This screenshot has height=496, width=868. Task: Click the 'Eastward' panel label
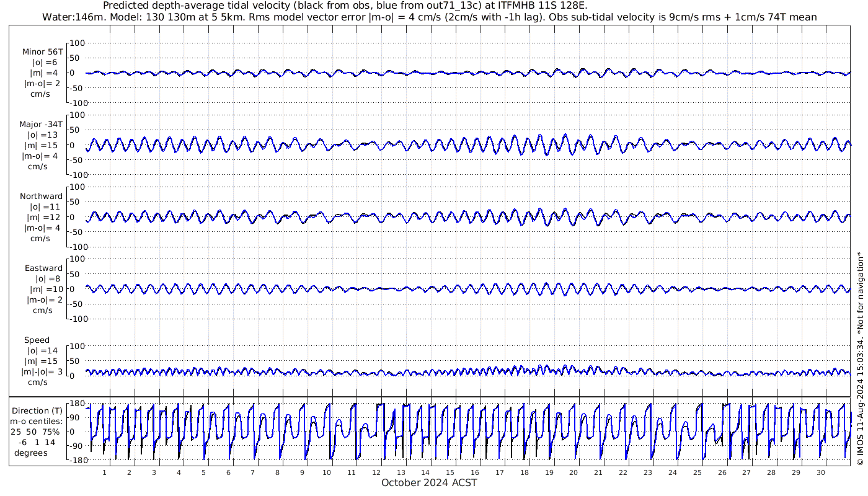[x=43, y=268]
